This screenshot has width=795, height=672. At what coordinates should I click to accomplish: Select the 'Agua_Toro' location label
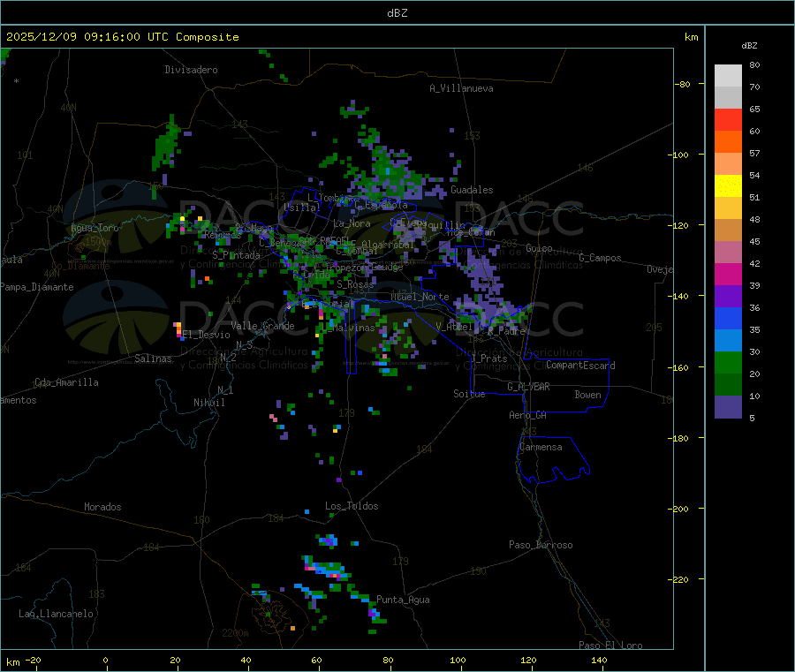point(95,228)
